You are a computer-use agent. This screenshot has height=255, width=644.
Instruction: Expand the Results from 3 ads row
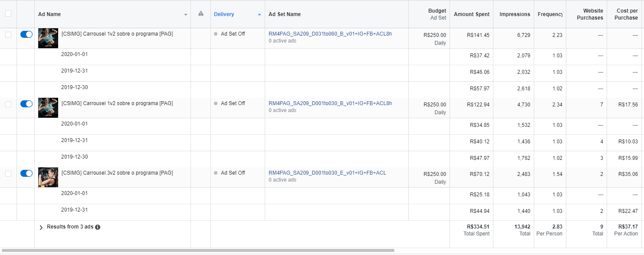(x=41, y=227)
